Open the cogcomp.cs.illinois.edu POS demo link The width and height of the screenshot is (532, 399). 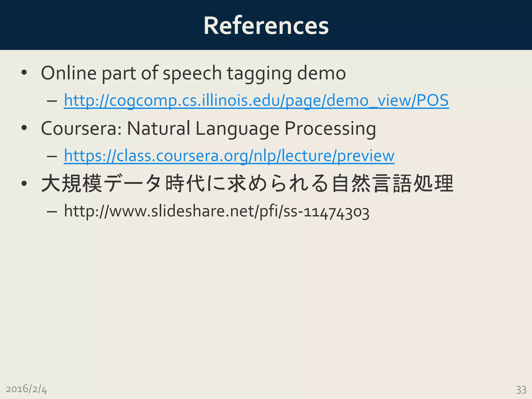point(256,101)
